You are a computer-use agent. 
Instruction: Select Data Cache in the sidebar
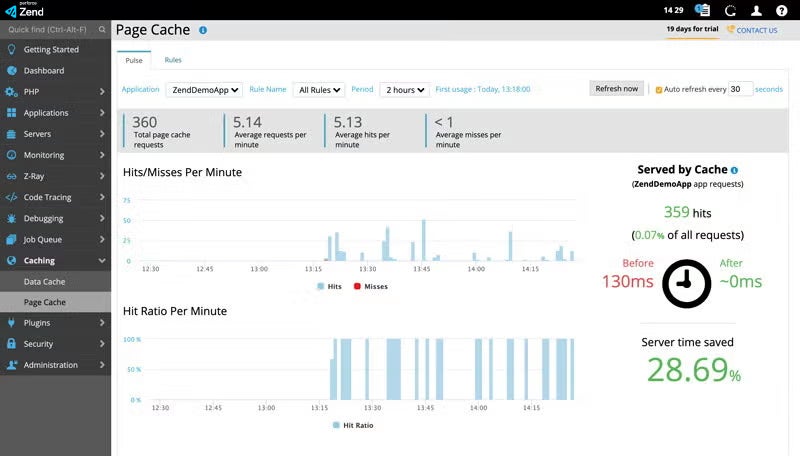point(45,282)
